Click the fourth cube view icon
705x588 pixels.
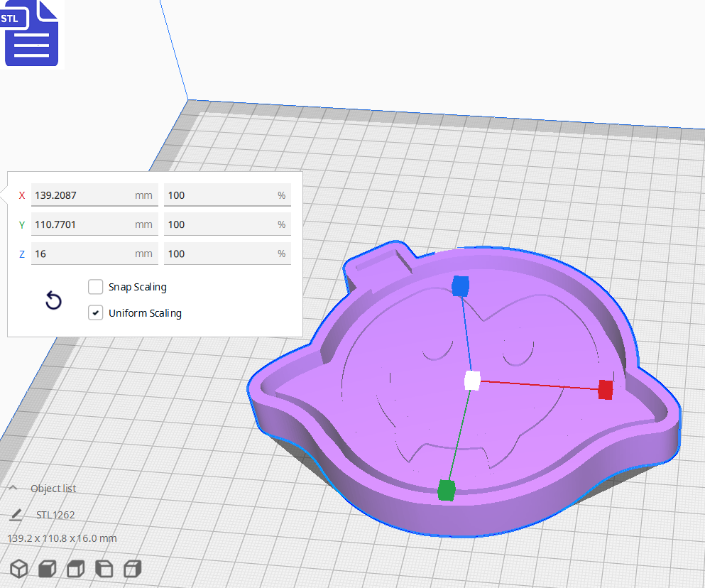[x=103, y=568]
